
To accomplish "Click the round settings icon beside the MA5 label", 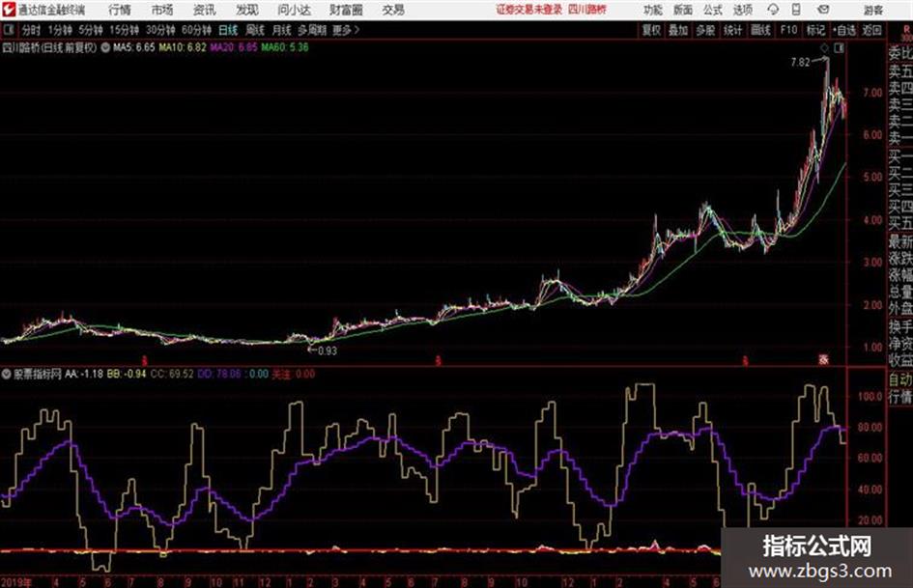I will [105, 47].
